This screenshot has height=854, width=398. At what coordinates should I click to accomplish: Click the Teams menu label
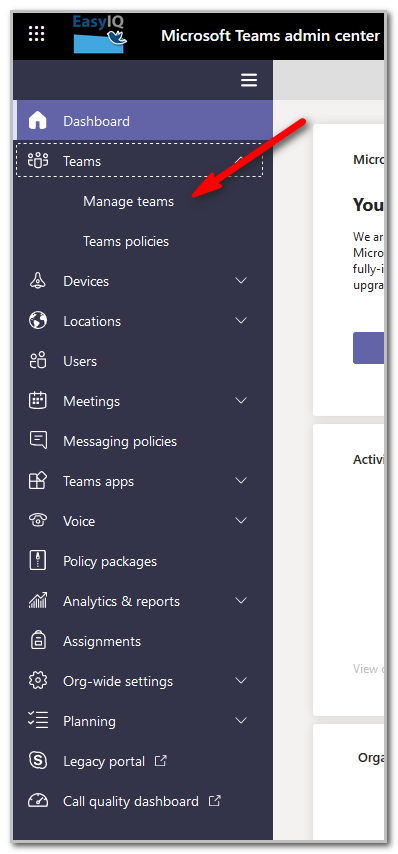[82, 161]
